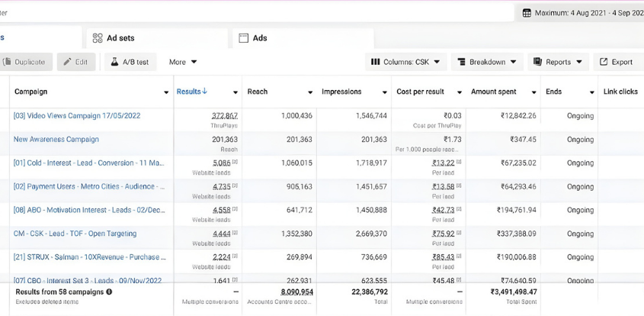This screenshot has width=644, height=316.
Task: Click the A/B test flask icon
Action: pyautogui.click(x=114, y=62)
